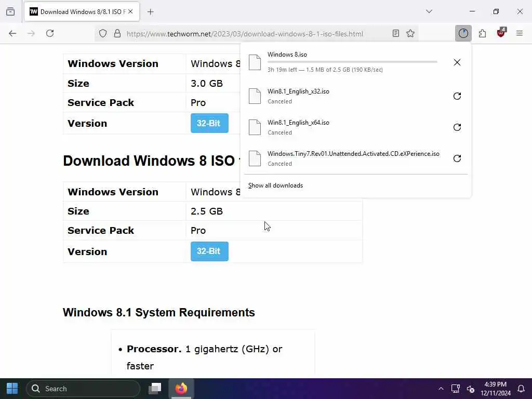Open the network status tray icon

pos(456,389)
